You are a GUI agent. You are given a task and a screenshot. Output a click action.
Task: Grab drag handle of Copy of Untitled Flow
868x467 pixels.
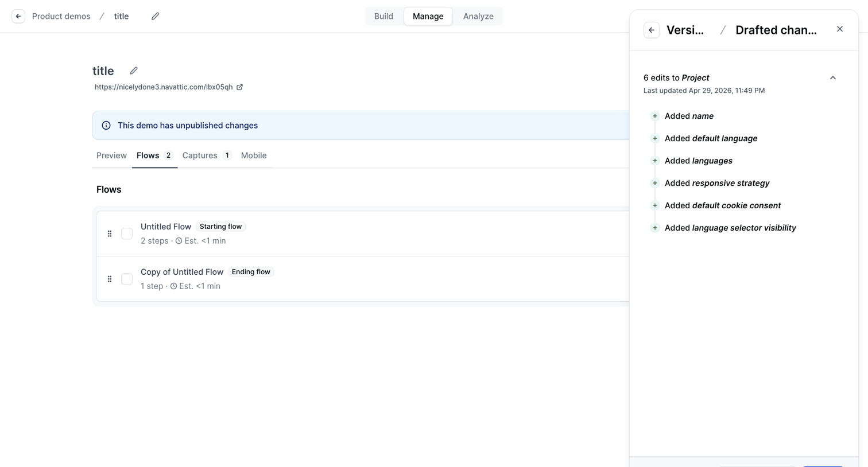[110, 279]
